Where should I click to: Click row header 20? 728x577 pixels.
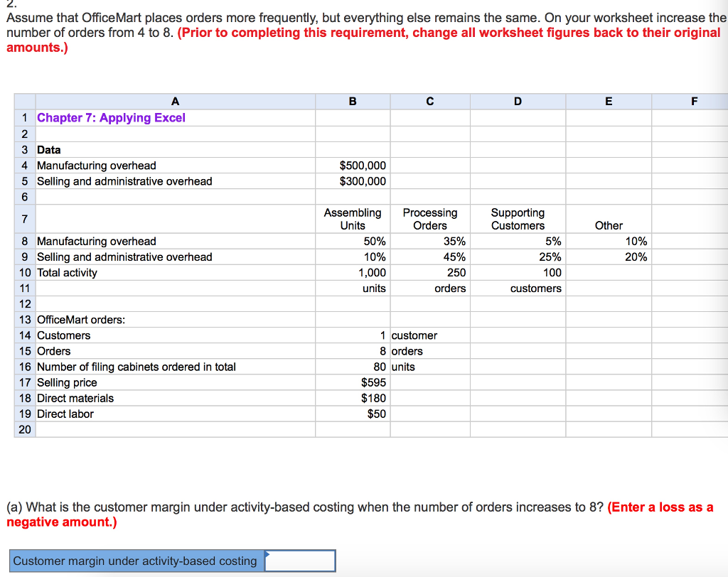coord(24,429)
